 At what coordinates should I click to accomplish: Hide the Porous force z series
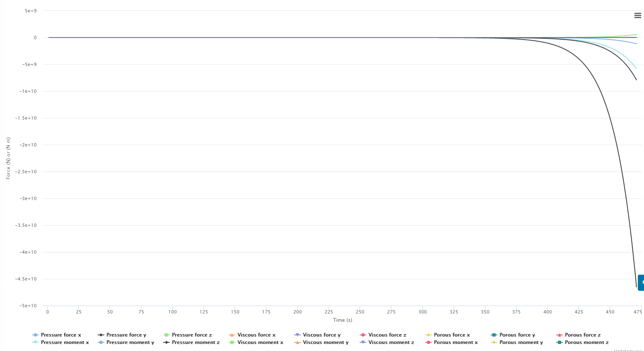[583, 335]
